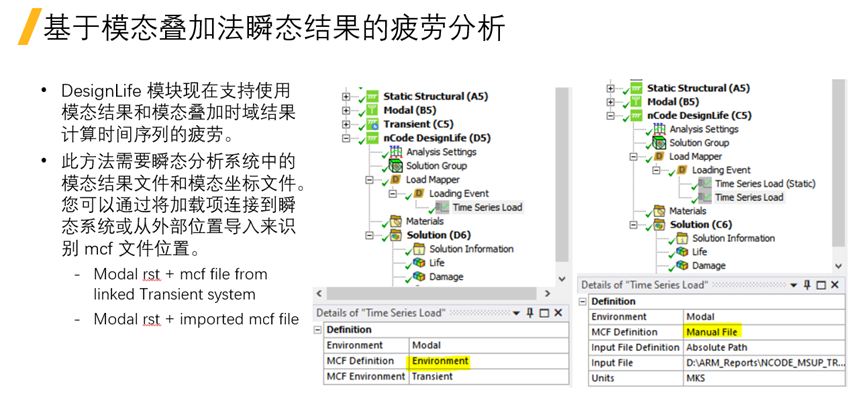This screenshot has height=409, width=865.
Task: Select the Solution (C6) tree item
Action: point(702,225)
